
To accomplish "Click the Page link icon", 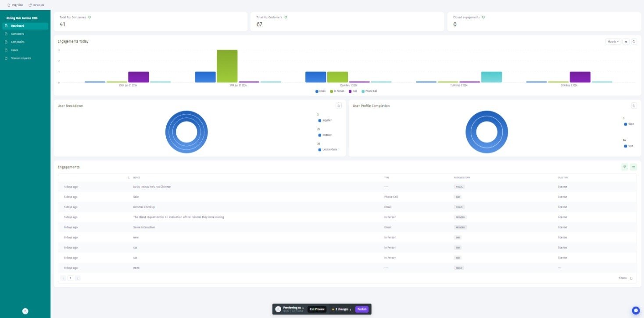I will 9,5.
